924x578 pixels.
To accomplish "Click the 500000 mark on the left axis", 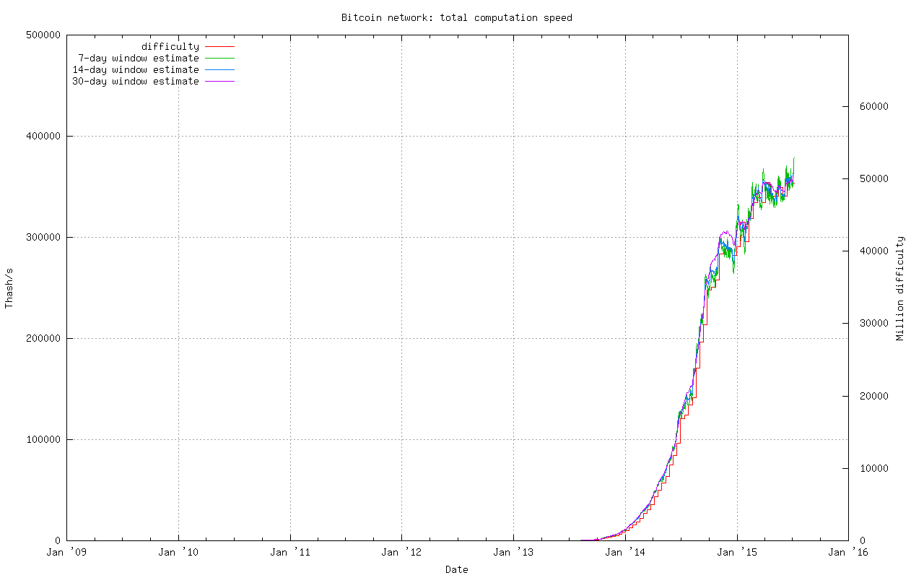I will point(45,33).
